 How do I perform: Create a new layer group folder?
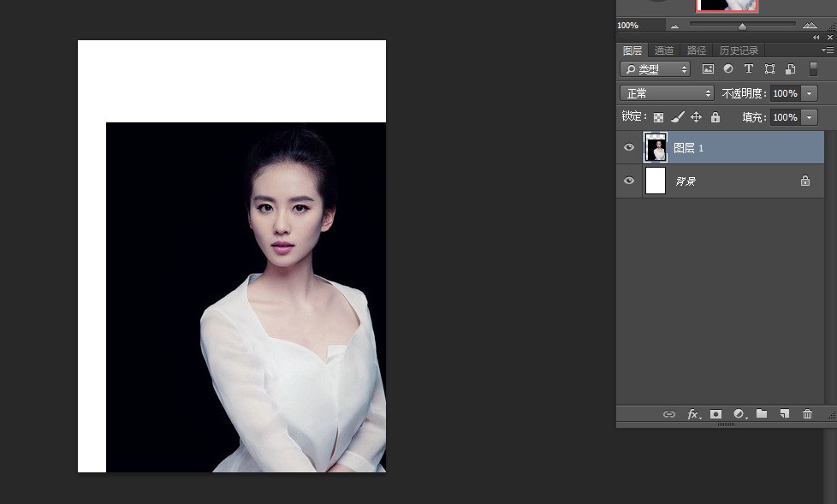click(x=762, y=414)
